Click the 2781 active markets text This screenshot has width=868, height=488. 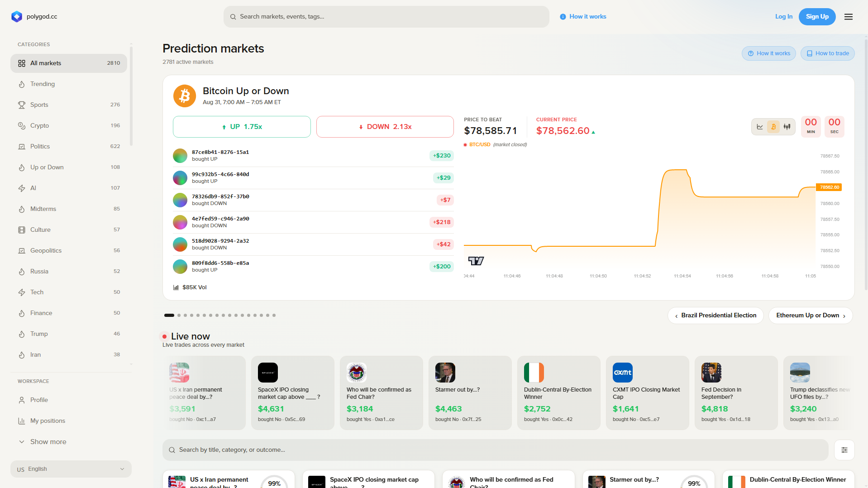tap(188, 62)
